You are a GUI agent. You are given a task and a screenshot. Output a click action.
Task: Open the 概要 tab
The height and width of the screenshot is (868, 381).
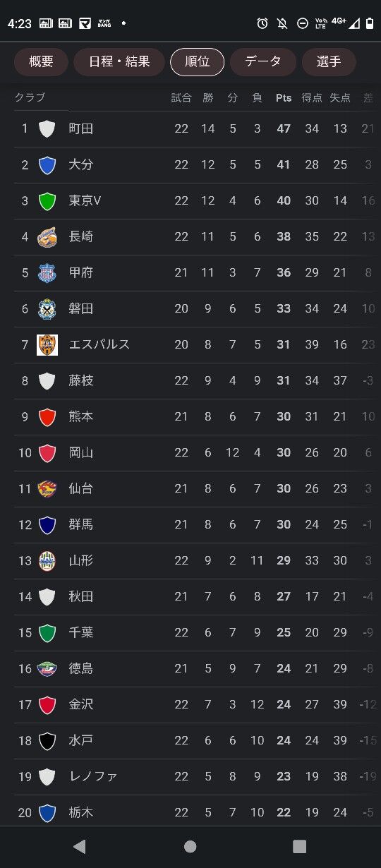[x=41, y=61]
